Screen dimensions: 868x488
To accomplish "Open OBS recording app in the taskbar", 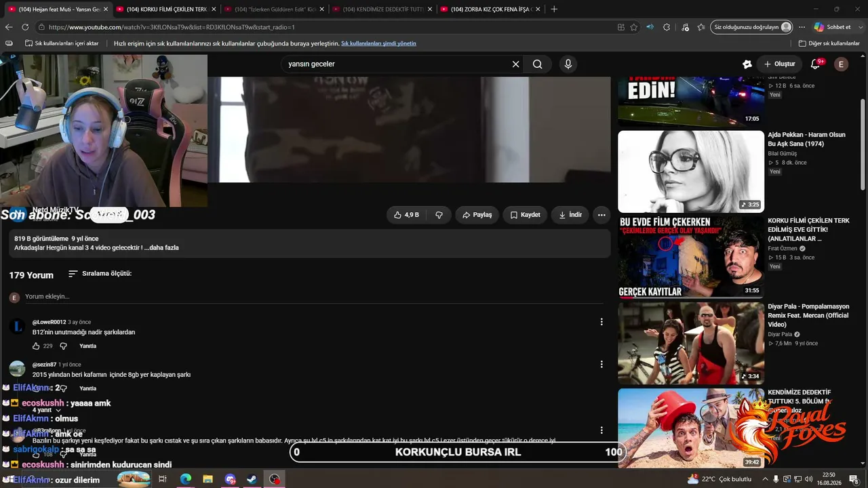I will (274, 479).
